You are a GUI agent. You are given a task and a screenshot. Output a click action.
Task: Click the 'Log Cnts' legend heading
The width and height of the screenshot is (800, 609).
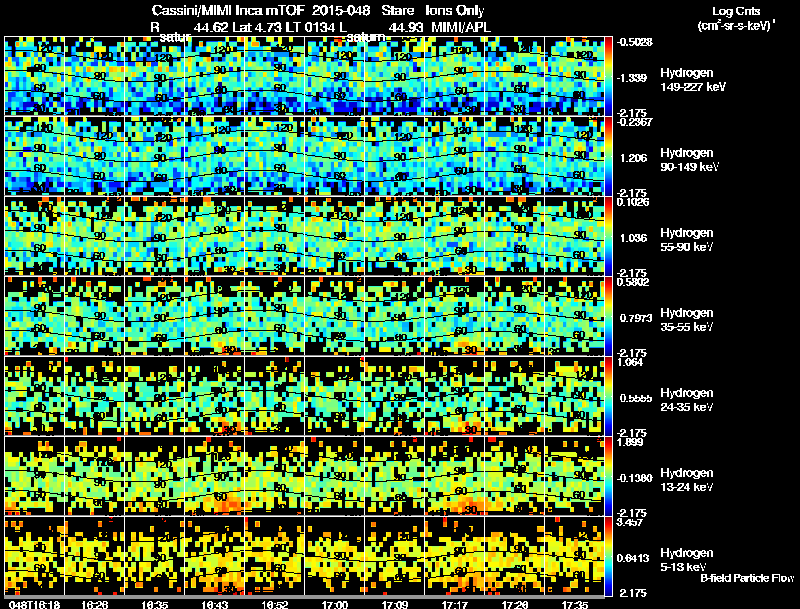pyautogui.click(x=736, y=11)
